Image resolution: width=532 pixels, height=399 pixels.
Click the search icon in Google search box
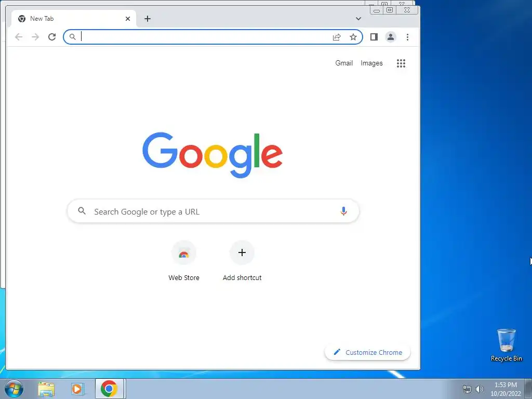click(82, 211)
